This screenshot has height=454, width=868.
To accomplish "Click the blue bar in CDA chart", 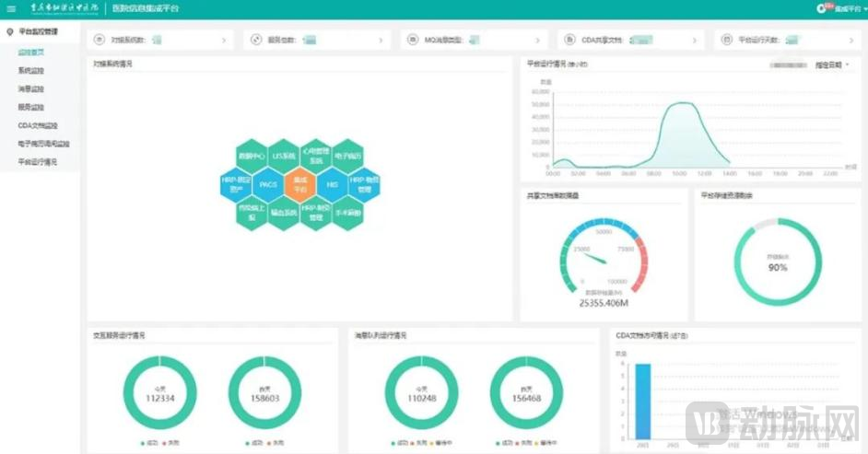I will click(x=642, y=400).
